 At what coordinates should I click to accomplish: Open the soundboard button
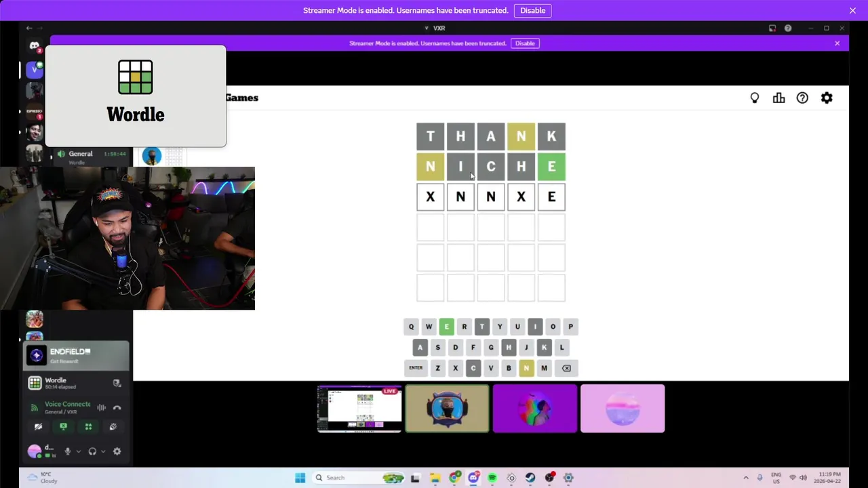(x=113, y=426)
